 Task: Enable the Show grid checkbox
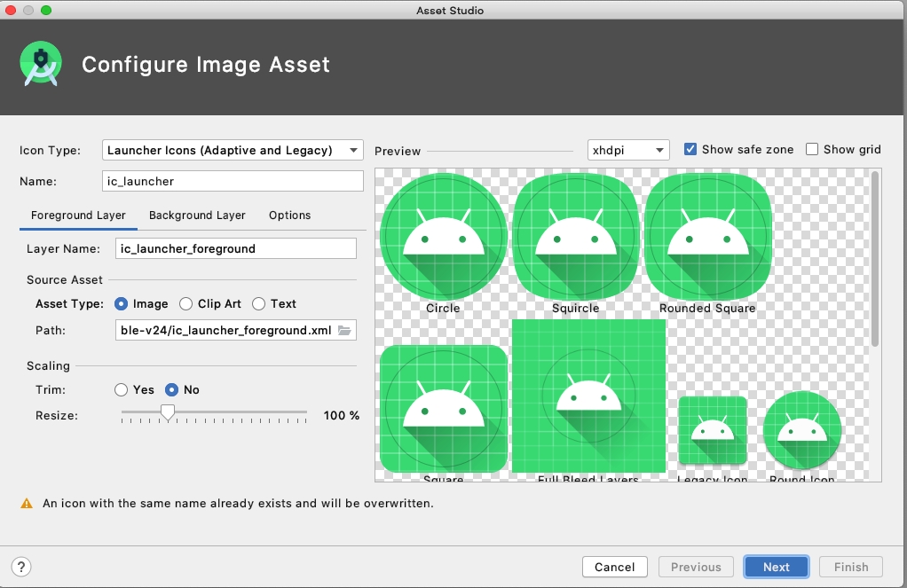pyautogui.click(x=812, y=150)
